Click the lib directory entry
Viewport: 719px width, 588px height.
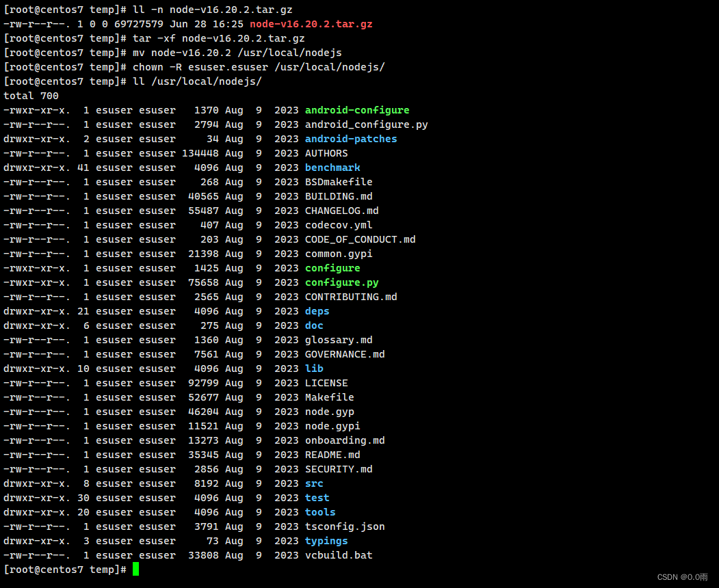(x=313, y=368)
